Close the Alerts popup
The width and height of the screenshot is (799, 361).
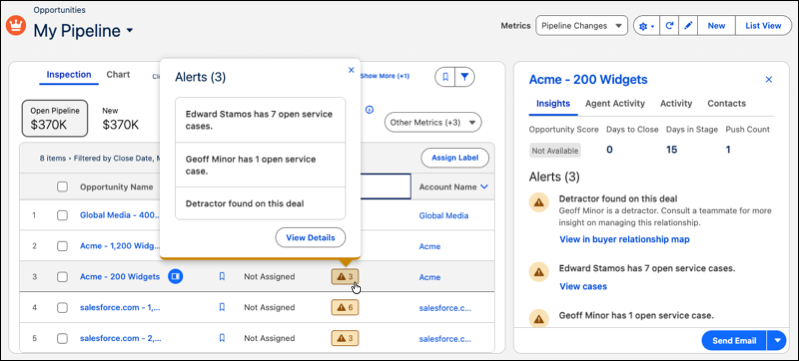[x=351, y=70]
